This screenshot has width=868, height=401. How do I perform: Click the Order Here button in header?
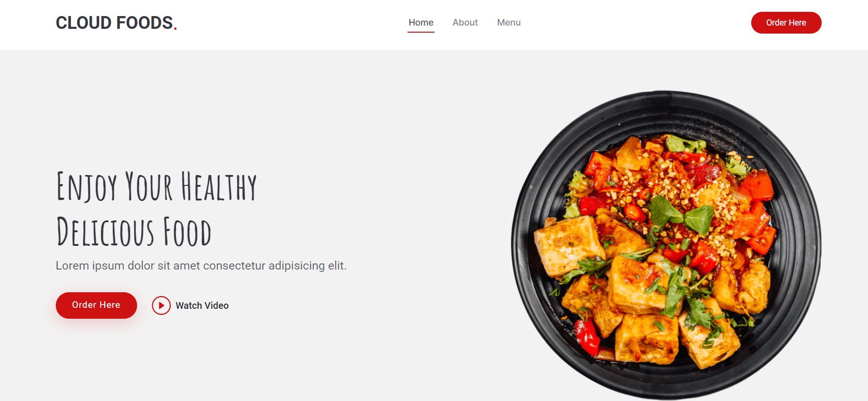pos(786,23)
